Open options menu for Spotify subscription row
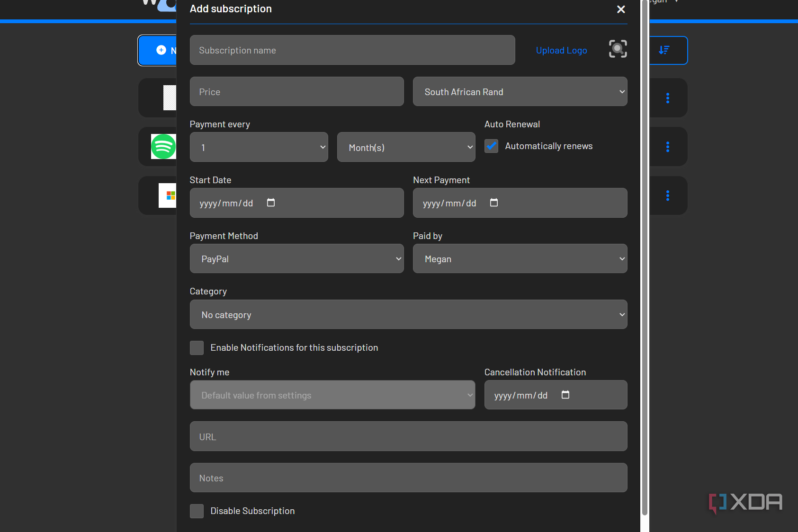The image size is (798, 532). coord(668,147)
